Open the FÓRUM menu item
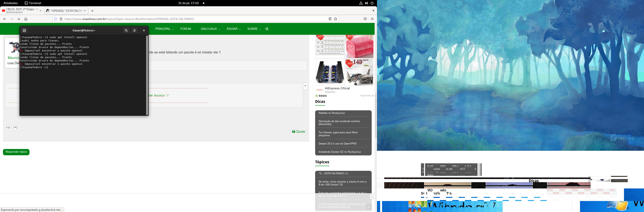The width and height of the screenshot is (644, 212). pyautogui.click(x=186, y=29)
